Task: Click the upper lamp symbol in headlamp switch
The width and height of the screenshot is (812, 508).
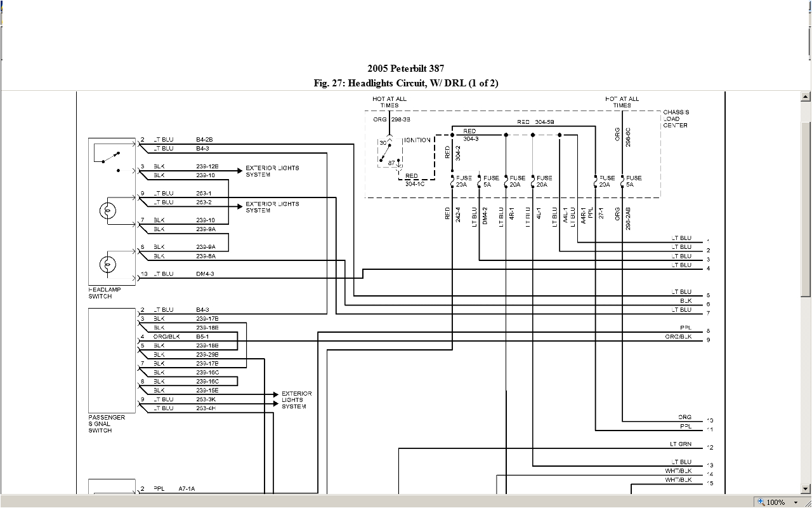Action: [x=107, y=211]
